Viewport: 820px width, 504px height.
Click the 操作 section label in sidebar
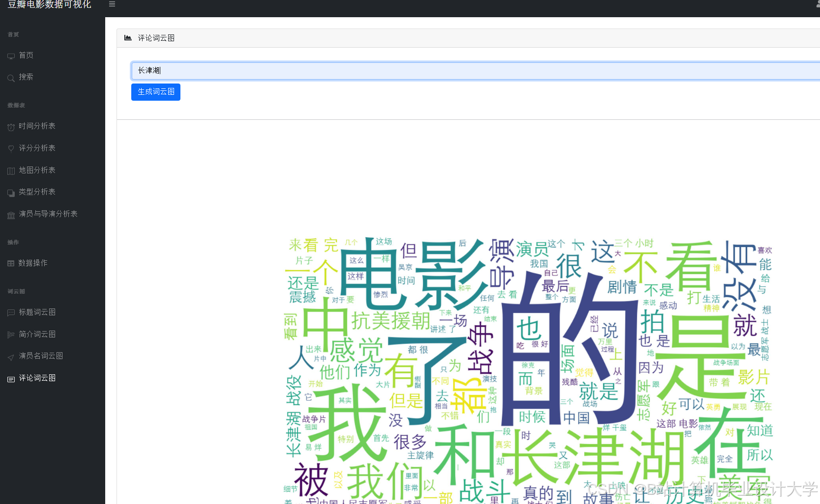point(13,242)
